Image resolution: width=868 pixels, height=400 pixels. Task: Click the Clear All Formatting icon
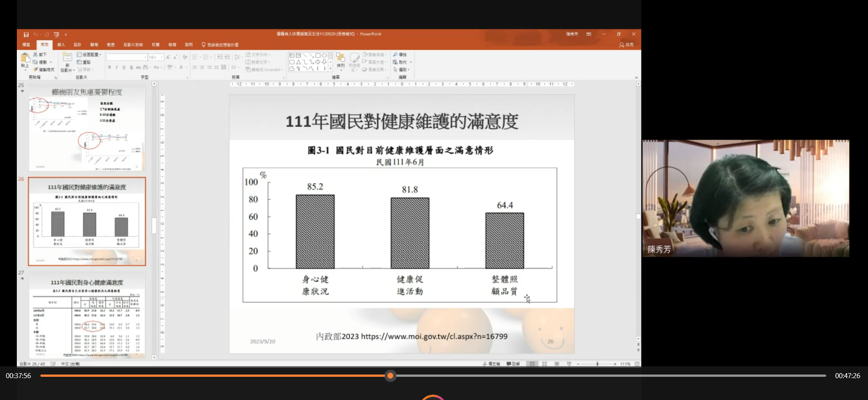[185, 57]
